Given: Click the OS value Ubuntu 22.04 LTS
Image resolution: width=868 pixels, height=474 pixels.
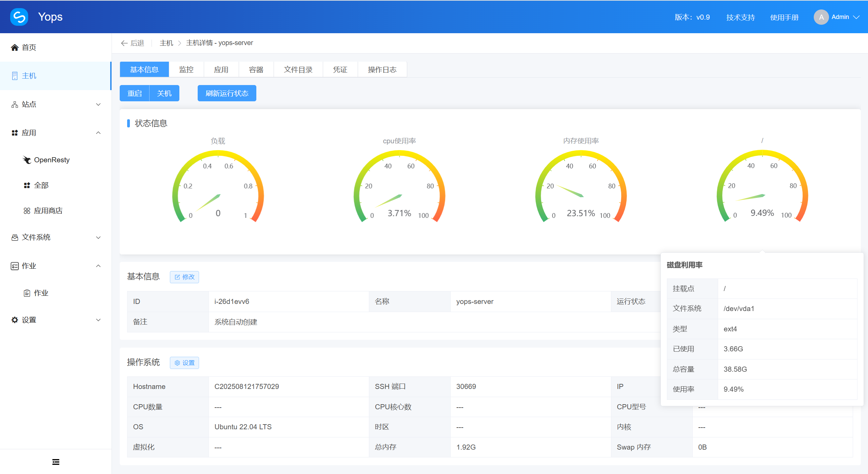Looking at the screenshot, I should pos(243,427).
